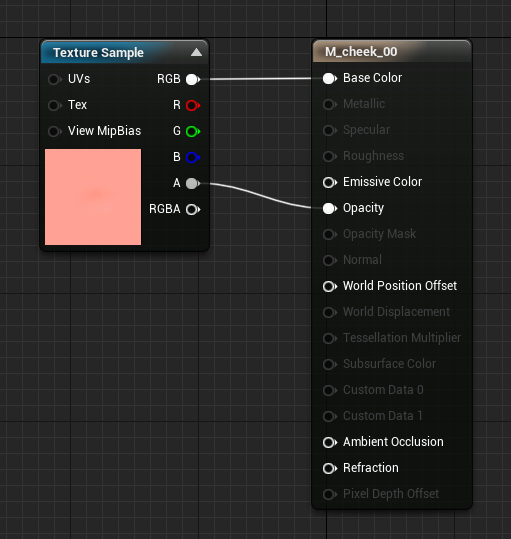Click the RGB output pin on Texture Sample

[193, 79]
